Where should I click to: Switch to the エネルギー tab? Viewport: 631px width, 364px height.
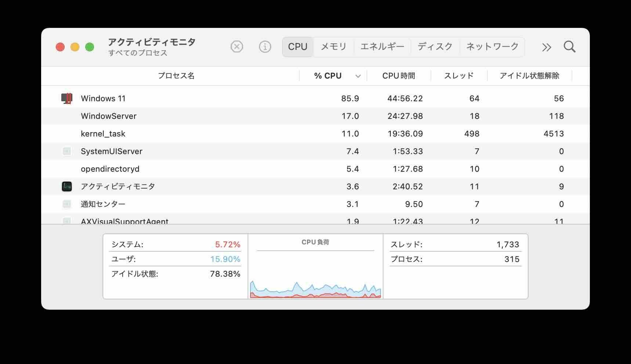[x=382, y=47]
